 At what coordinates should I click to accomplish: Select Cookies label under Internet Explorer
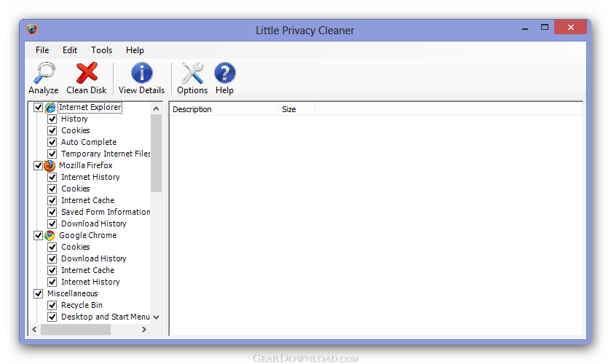click(x=76, y=130)
